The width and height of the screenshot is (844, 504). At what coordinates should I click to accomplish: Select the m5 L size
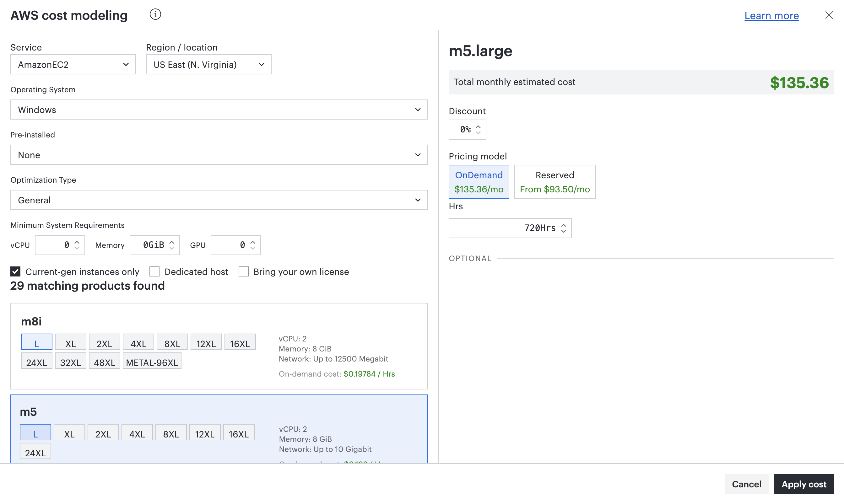tap(35, 432)
